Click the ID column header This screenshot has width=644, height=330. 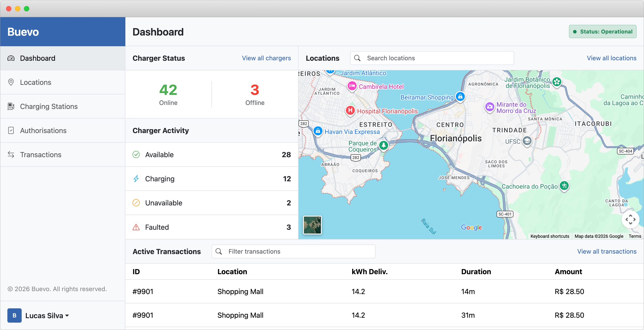(x=136, y=272)
